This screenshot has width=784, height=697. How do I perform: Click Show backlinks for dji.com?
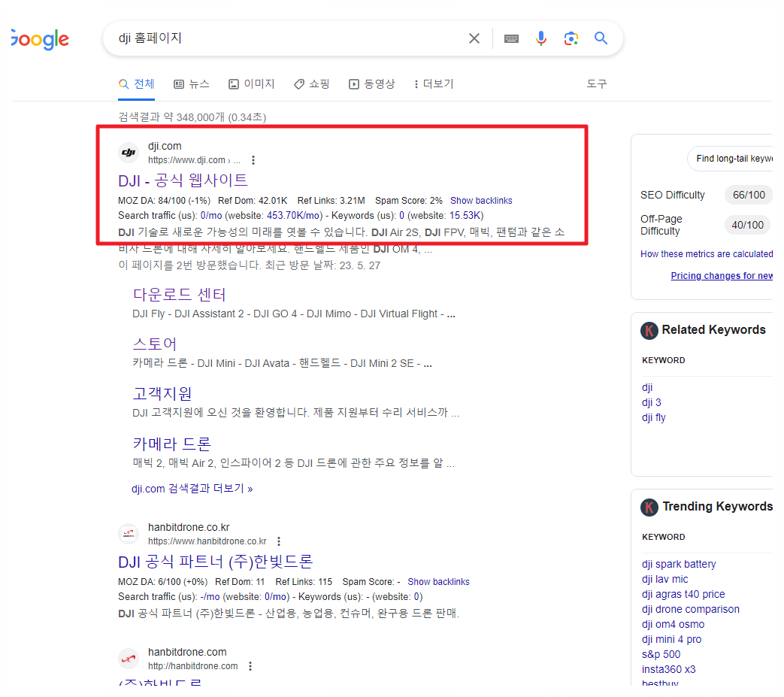481,201
